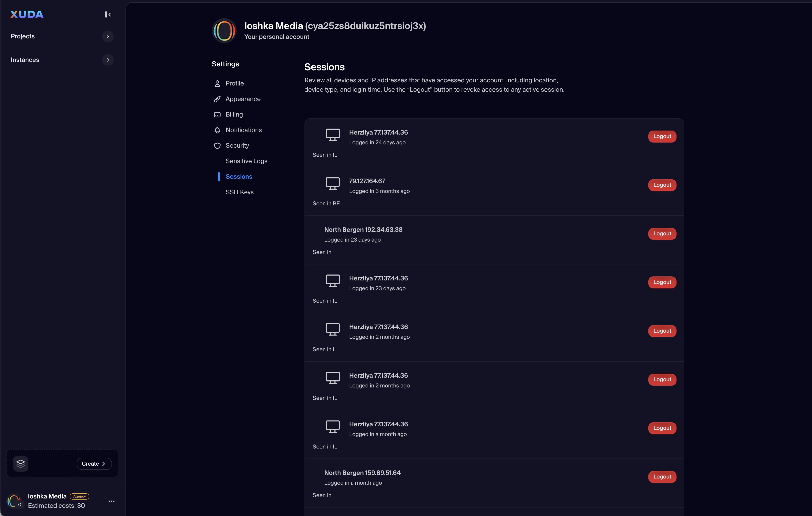Open the Profile settings page

tap(234, 83)
